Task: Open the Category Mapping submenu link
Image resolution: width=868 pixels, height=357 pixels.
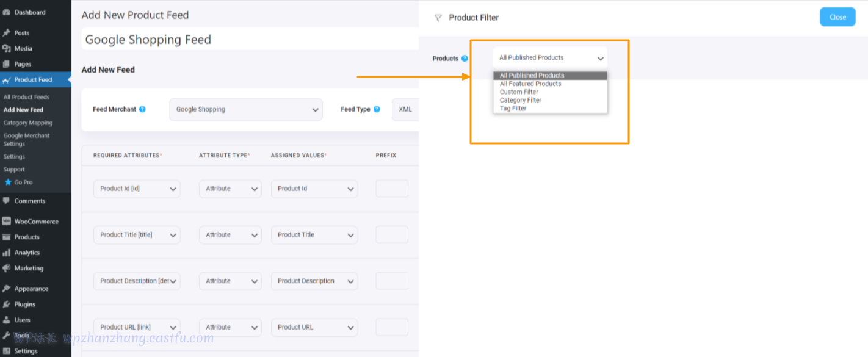Action: pyautogui.click(x=28, y=123)
